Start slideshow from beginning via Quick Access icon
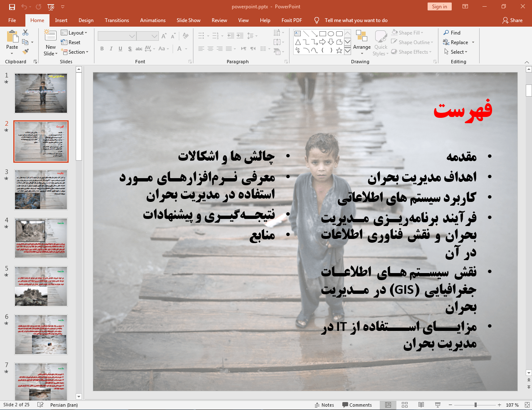This screenshot has width=532, height=410. click(51, 7)
